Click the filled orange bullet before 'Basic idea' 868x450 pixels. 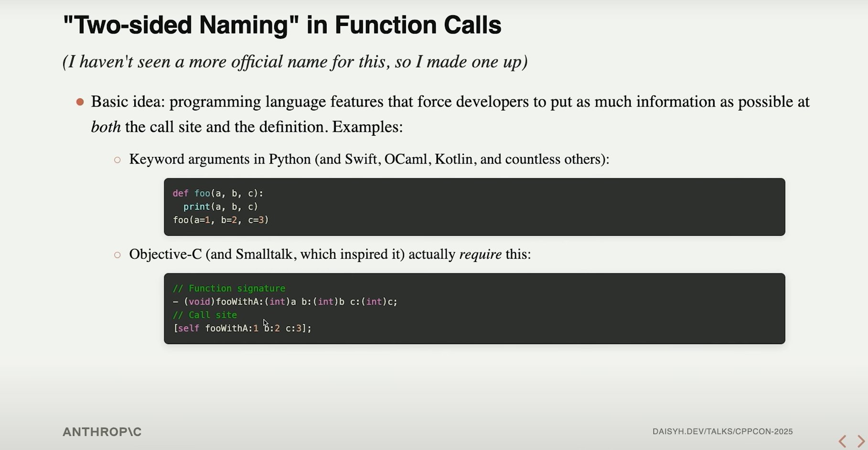tap(80, 102)
